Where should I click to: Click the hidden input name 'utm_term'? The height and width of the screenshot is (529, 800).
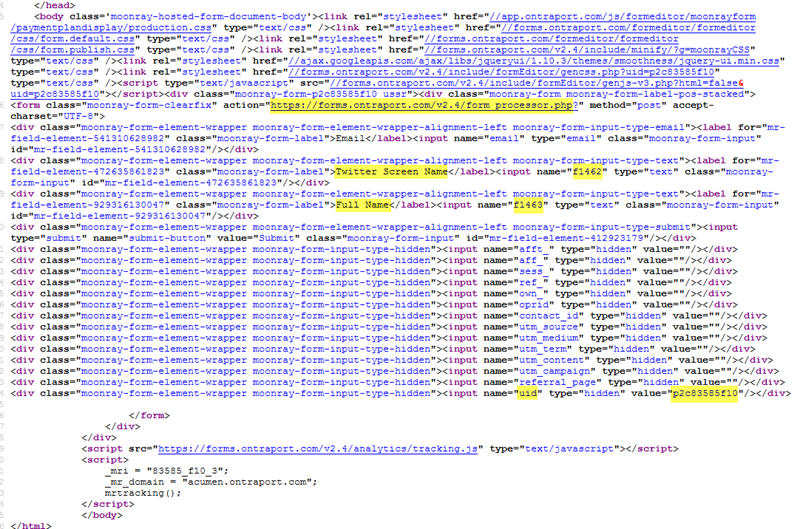(x=543, y=349)
